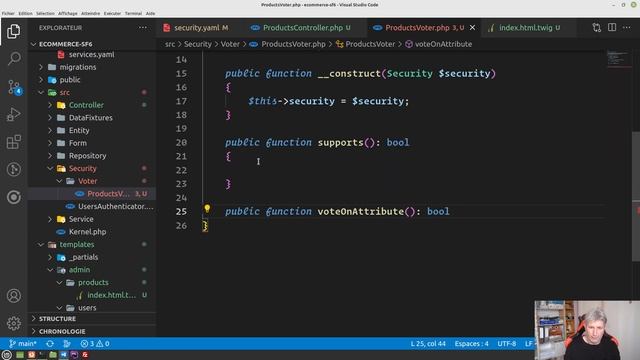
Task: Click Espaces : 4 indentation setting
Action: (x=471, y=344)
